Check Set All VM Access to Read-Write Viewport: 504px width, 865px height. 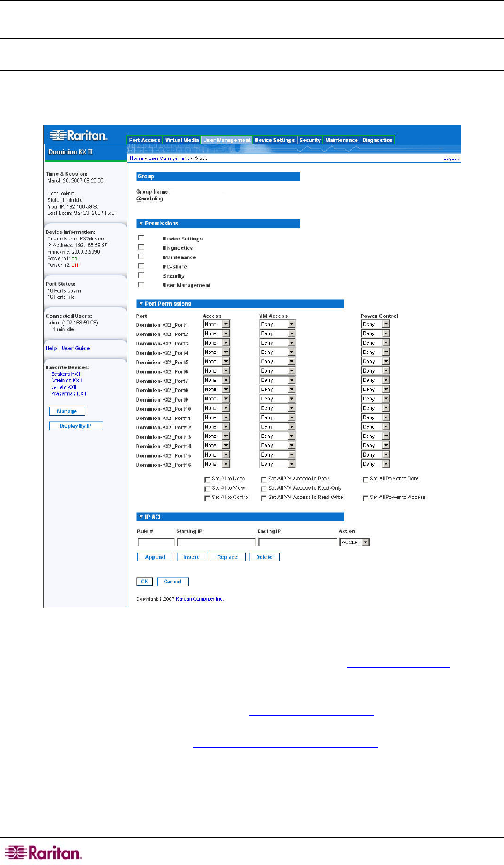(264, 498)
